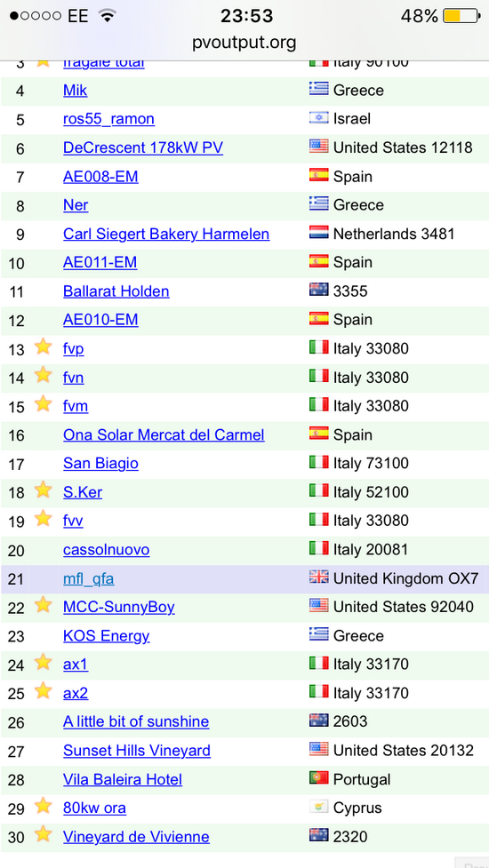The width and height of the screenshot is (489, 868).
Task: Click the Israel flag next to ros55_ramon
Action: point(319,117)
